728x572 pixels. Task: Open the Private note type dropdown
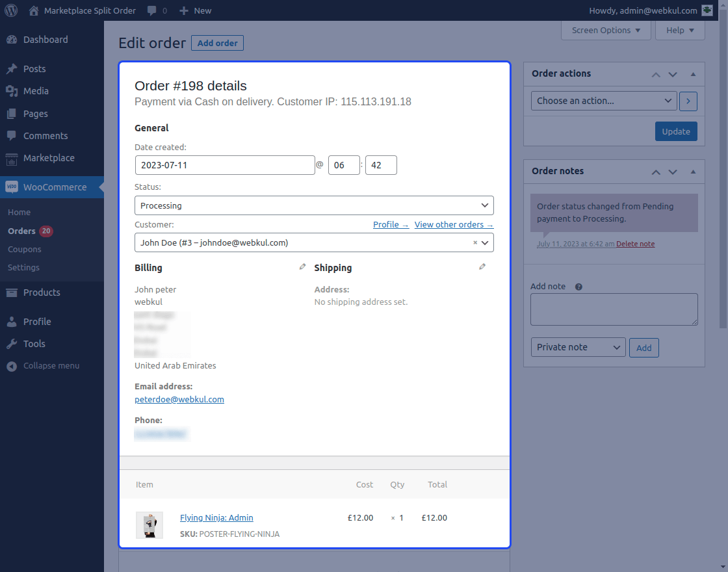point(578,347)
